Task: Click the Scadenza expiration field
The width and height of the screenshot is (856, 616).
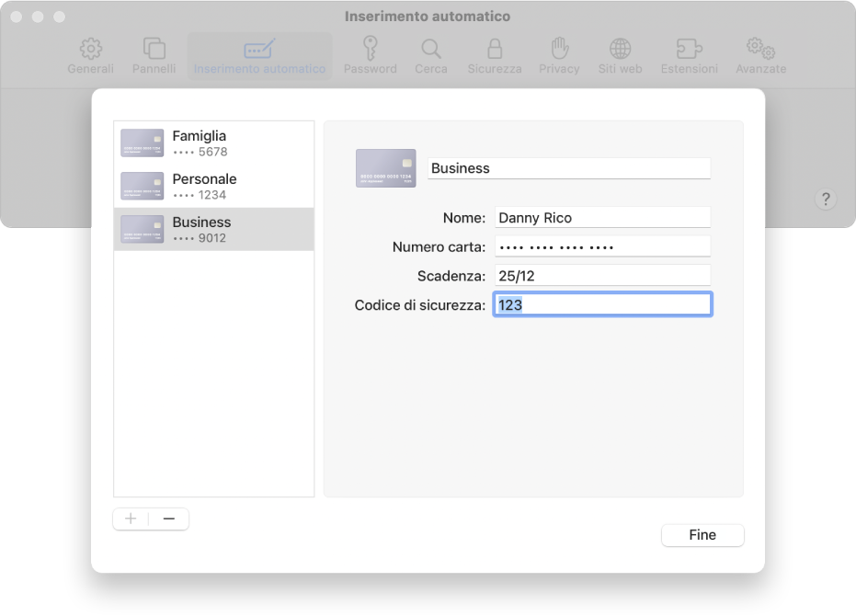Action: tap(602, 275)
